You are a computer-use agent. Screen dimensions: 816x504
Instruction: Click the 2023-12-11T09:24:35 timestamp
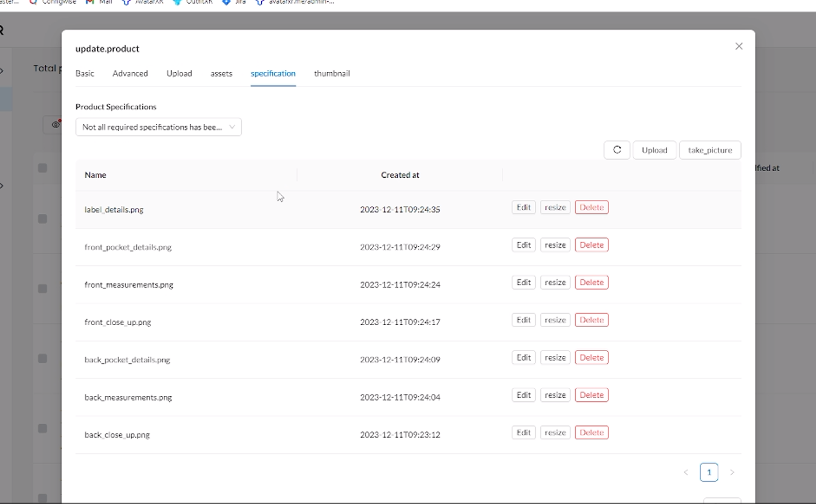click(x=400, y=210)
